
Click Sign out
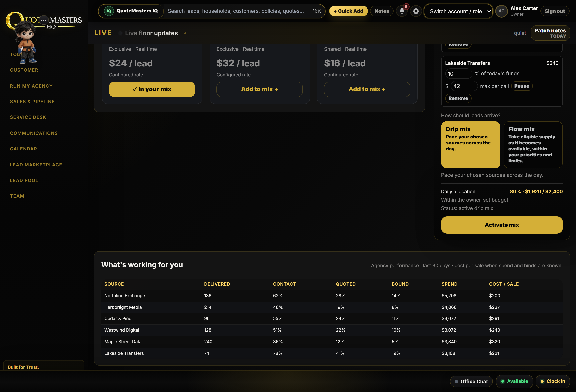(555, 11)
